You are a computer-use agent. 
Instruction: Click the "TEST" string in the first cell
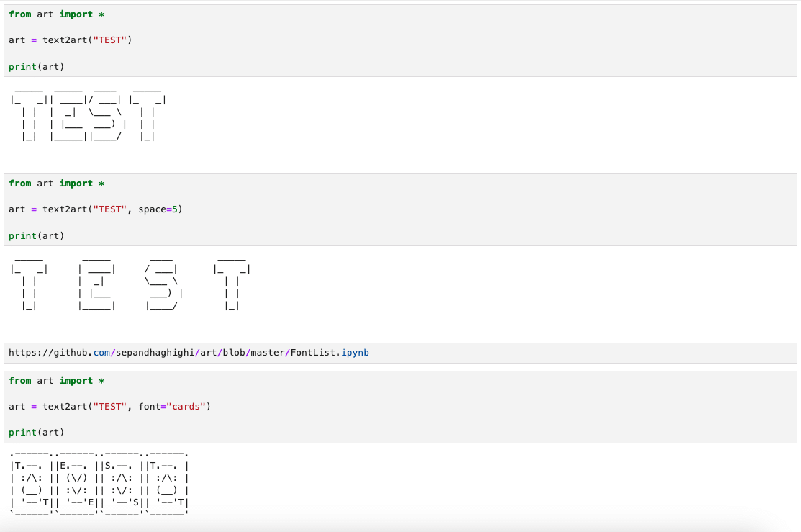tap(109, 40)
